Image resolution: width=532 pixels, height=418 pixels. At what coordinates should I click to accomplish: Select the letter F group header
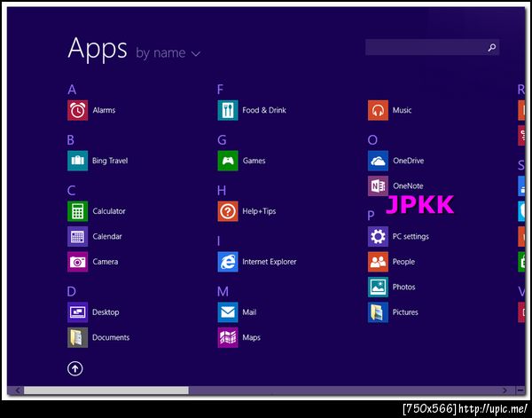(220, 90)
